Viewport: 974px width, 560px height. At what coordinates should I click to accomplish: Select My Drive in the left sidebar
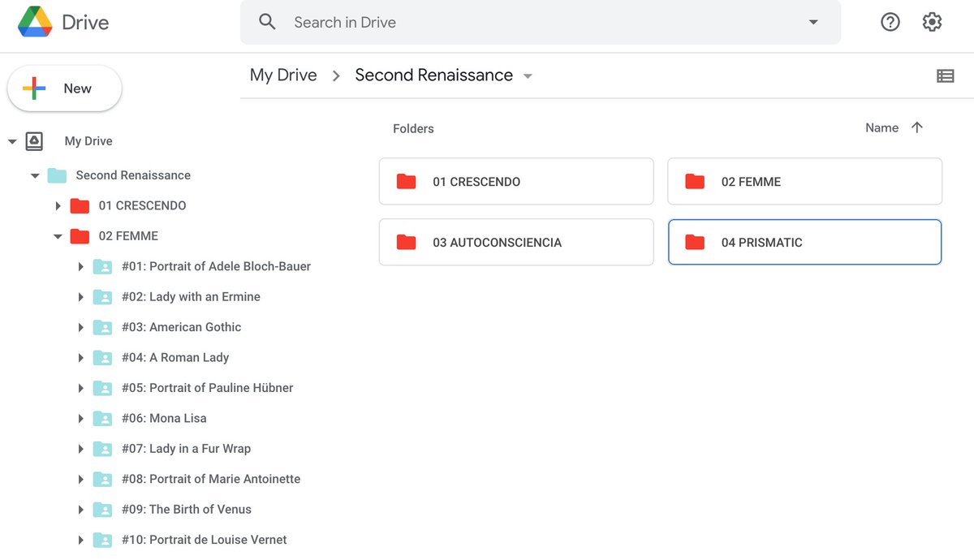(x=88, y=140)
